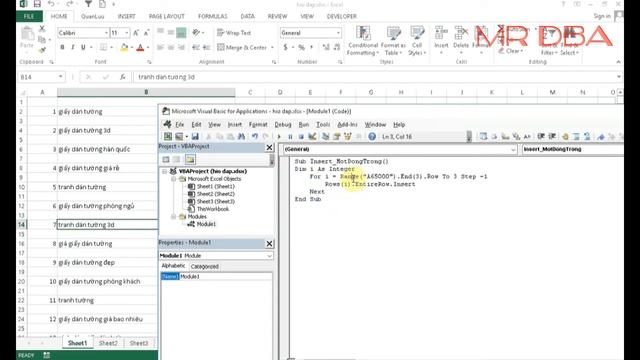640x360 pixels.
Task: Switch to the DEVELOPER ribbon tab
Action: coord(342,16)
